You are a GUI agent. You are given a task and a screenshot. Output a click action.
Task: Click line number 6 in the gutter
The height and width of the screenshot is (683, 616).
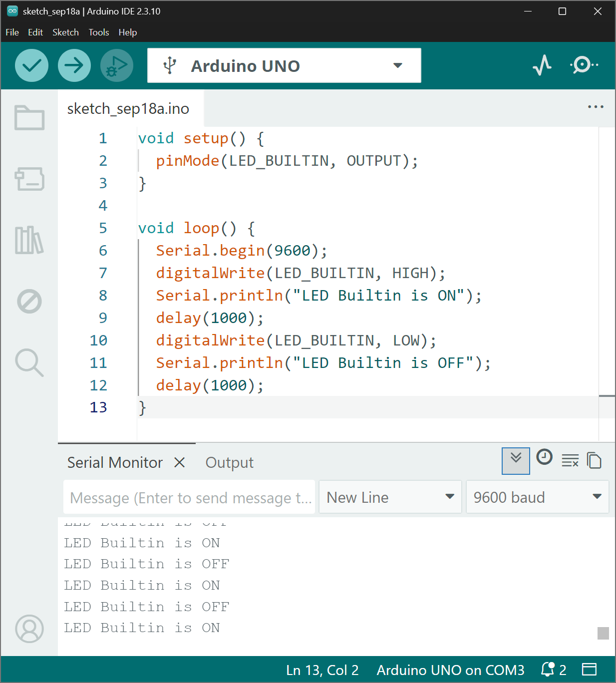click(x=103, y=251)
